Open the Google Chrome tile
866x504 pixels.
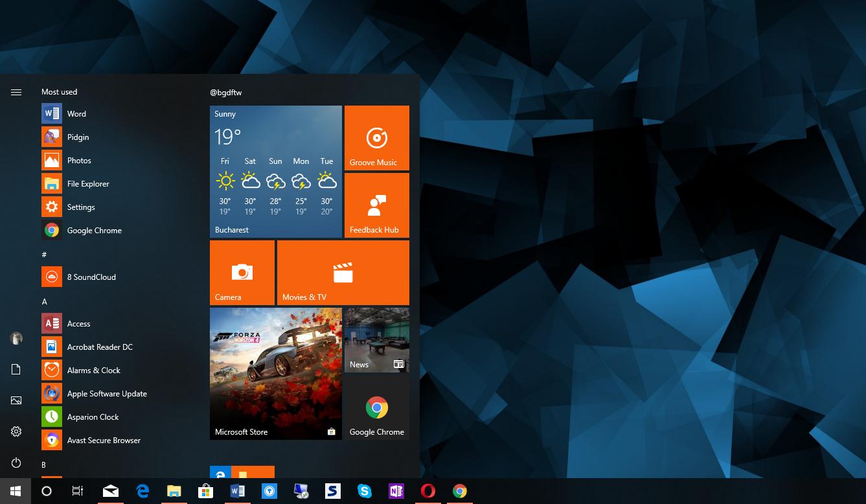[377, 407]
